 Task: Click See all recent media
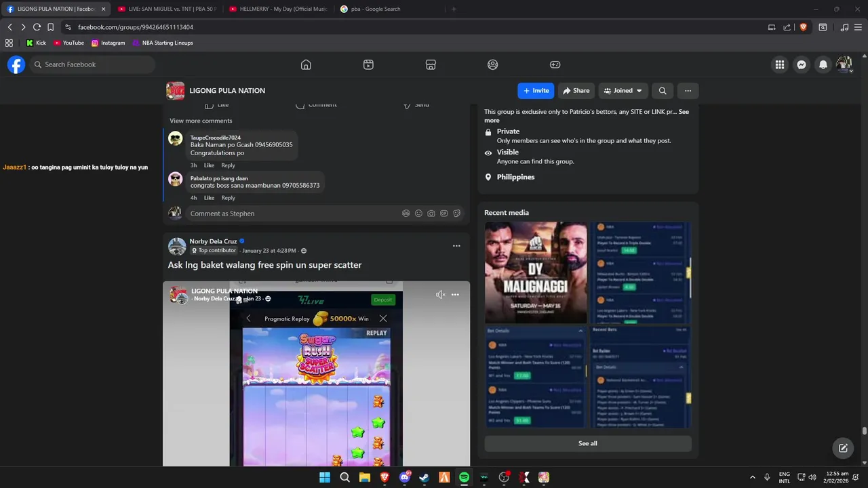(588, 443)
